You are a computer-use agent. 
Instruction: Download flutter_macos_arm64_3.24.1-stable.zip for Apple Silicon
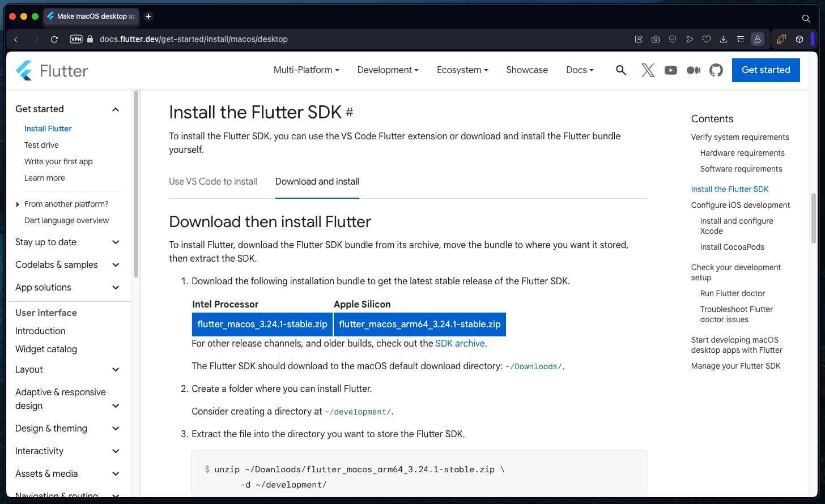click(x=419, y=324)
